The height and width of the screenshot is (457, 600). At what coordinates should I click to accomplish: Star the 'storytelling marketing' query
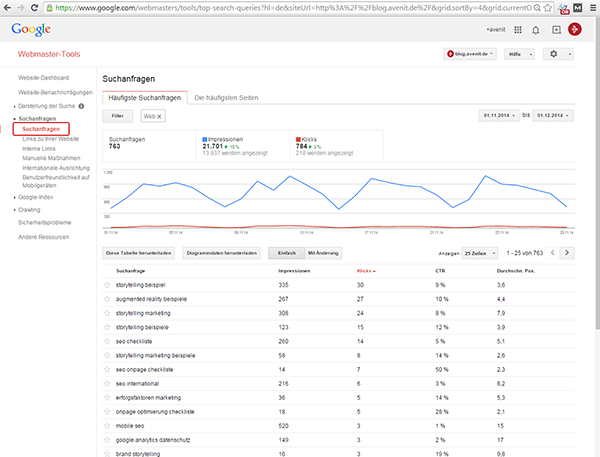[x=107, y=313]
